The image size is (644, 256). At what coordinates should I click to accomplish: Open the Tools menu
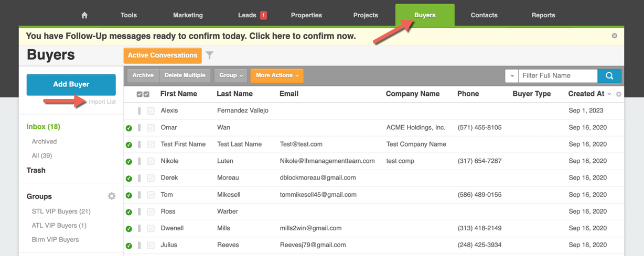[128, 15]
